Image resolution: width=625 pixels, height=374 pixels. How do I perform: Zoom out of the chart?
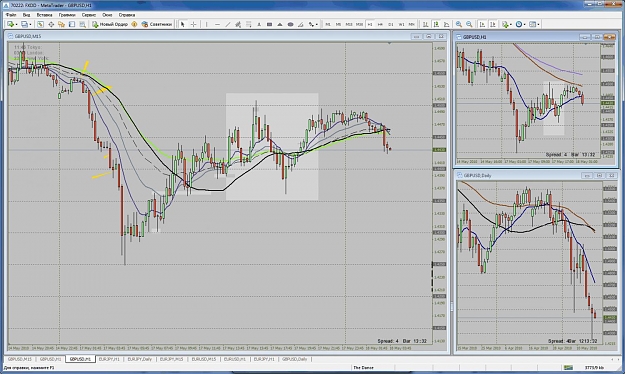coord(470,24)
